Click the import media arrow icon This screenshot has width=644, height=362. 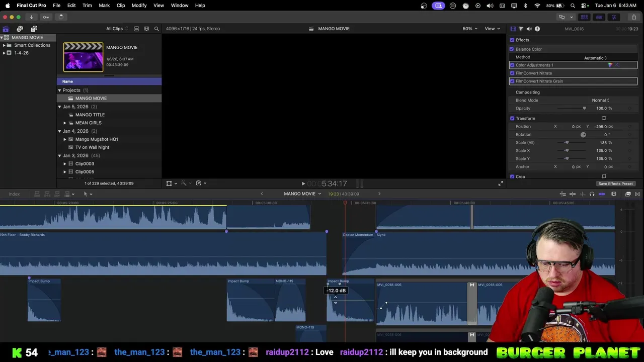point(31,17)
